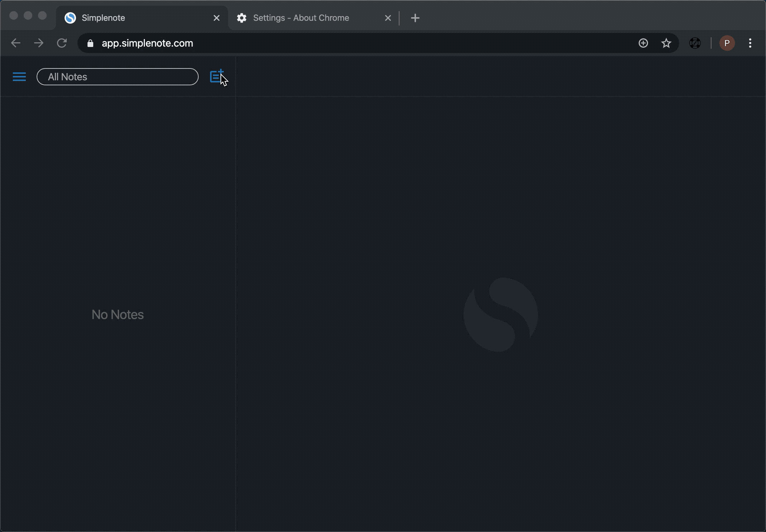This screenshot has height=532, width=766.
Task: Open a new browser tab
Action: (415, 18)
